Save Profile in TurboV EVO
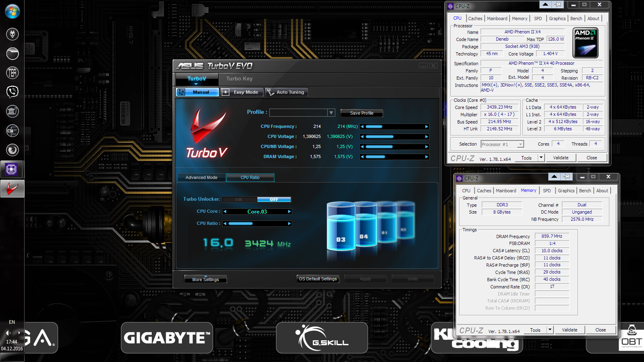 tap(362, 113)
